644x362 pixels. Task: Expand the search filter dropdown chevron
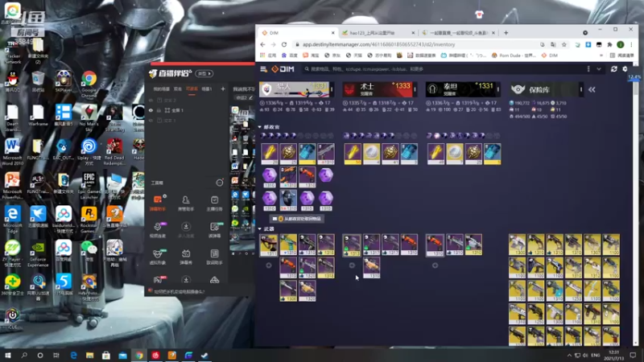[599, 69]
